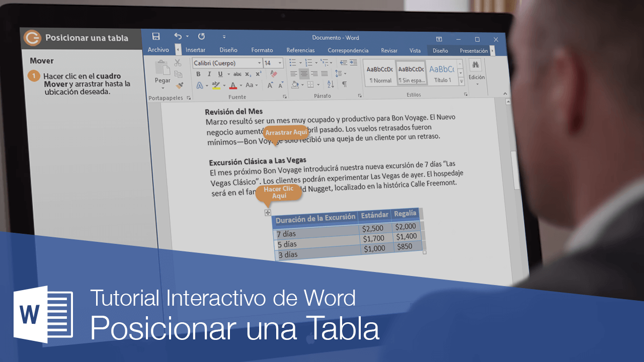Click the Undo arrow icon
The image size is (644, 362).
[178, 36]
